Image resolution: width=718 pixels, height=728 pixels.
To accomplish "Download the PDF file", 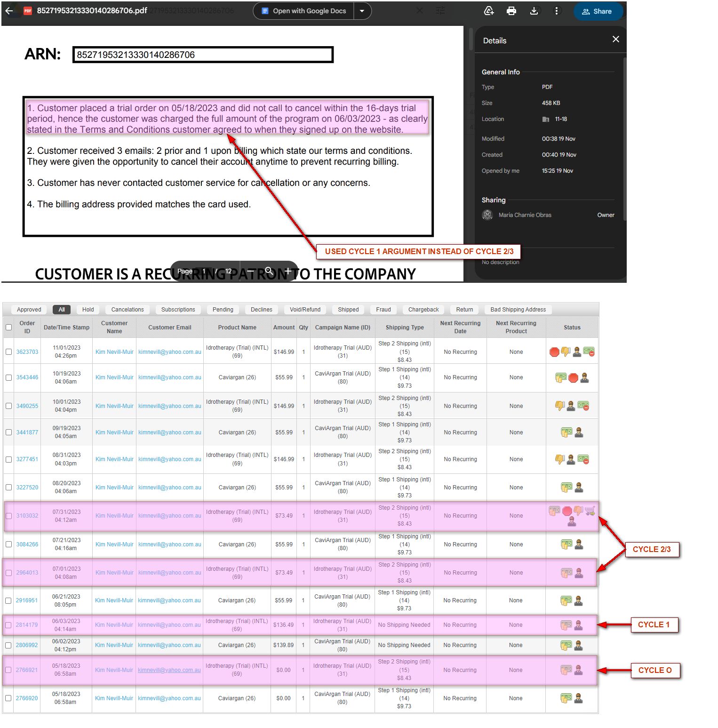I will coord(534,11).
